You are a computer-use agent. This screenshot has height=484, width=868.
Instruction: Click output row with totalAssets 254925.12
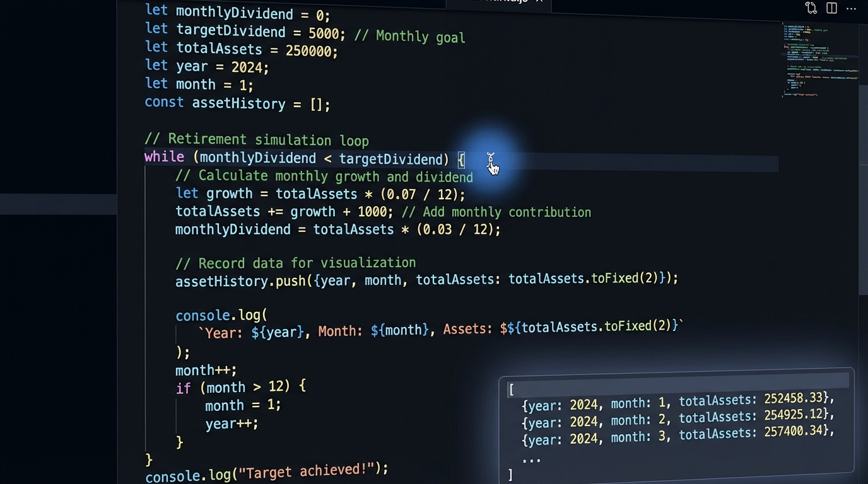[678, 418]
